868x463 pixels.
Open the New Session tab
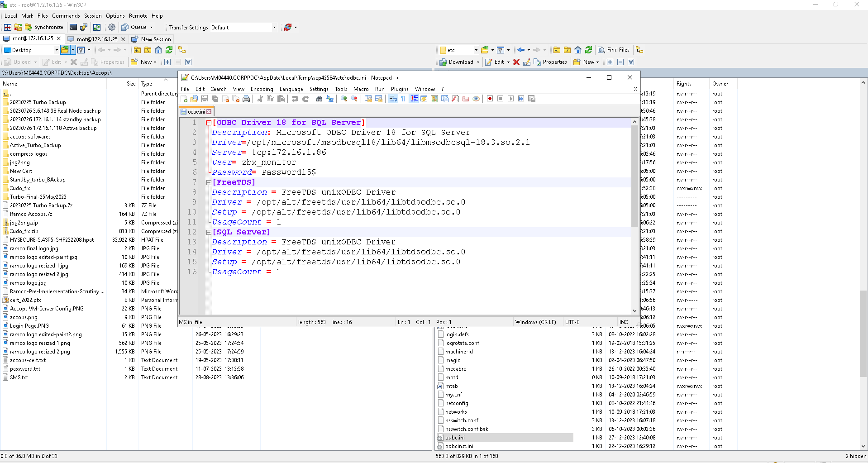pyautogui.click(x=152, y=39)
